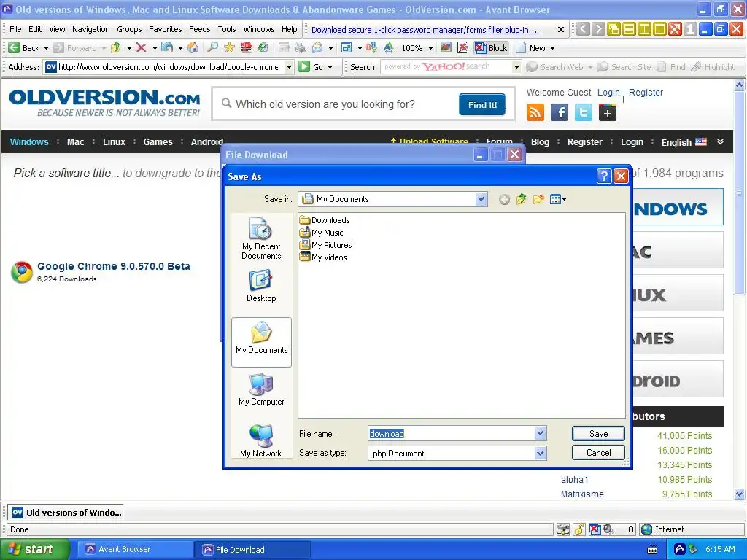Image resolution: width=747 pixels, height=560 pixels.
Task: Switch to Avant Browser taskbar item
Action: pos(133,549)
